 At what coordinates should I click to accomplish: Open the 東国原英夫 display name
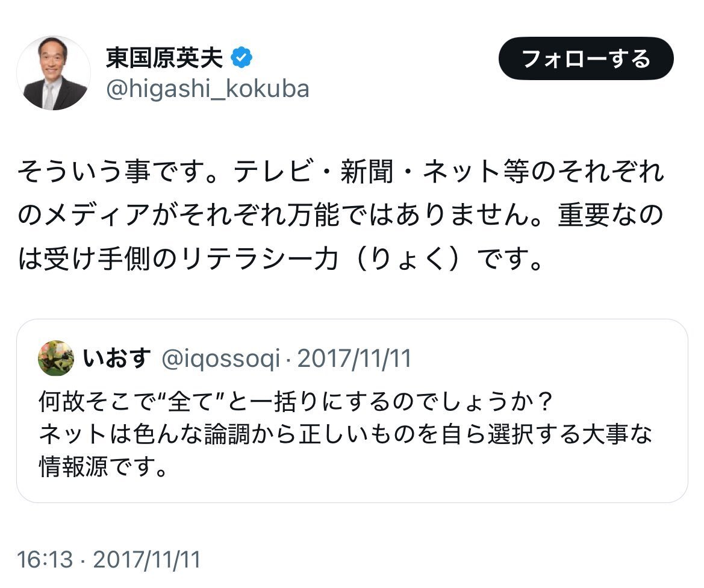click(x=164, y=58)
